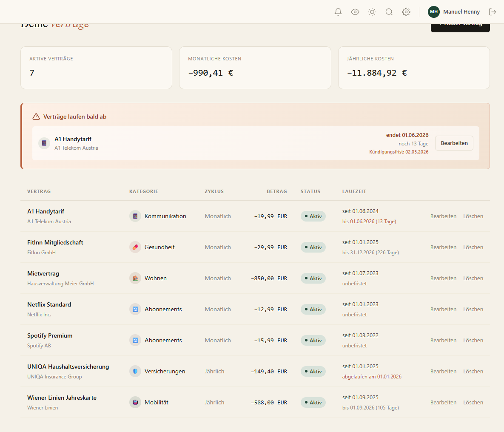The height and width of the screenshot is (432, 504).
Task: Click the Wohnen house icon
Action: 135,279
